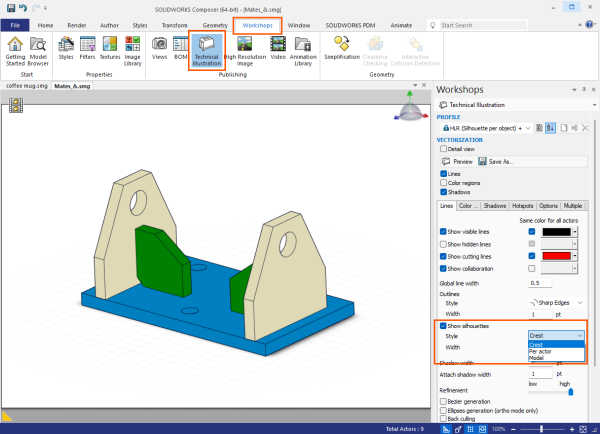Image resolution: width=600 pixels, height=434 pixels.
Task: Open the Styles workshop icon
Action: click(x=66, y=48)
